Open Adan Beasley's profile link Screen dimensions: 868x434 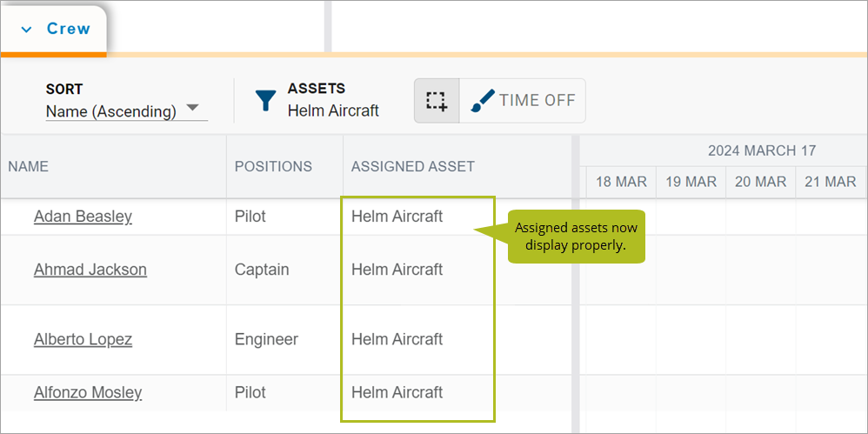(83, 217)
